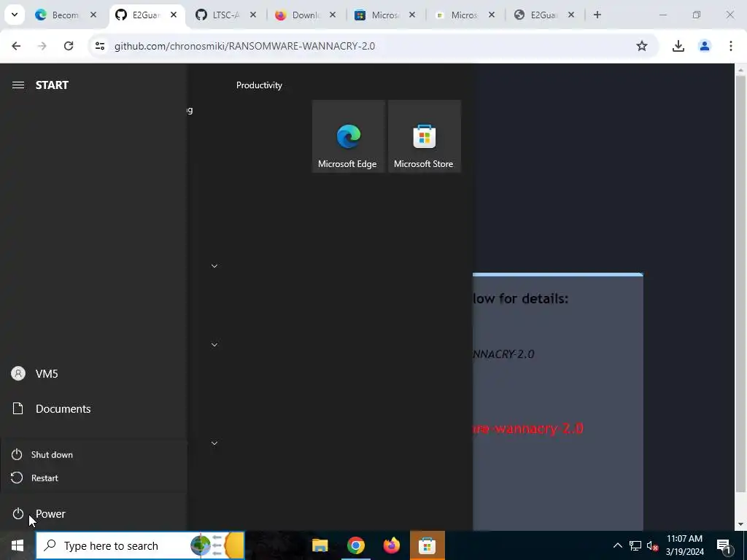The image size is (747, 560).
Task: Bookmark this page with star icon
Action: (642, 46)
